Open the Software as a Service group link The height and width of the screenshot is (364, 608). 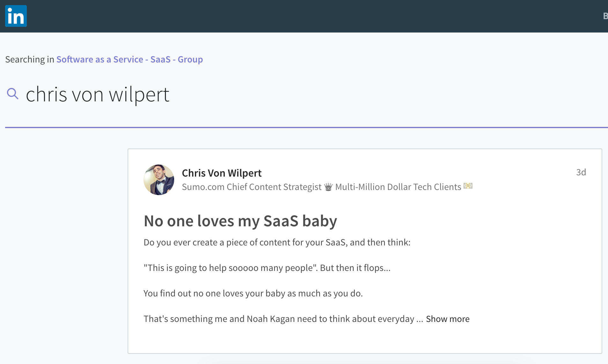[130, 59]
